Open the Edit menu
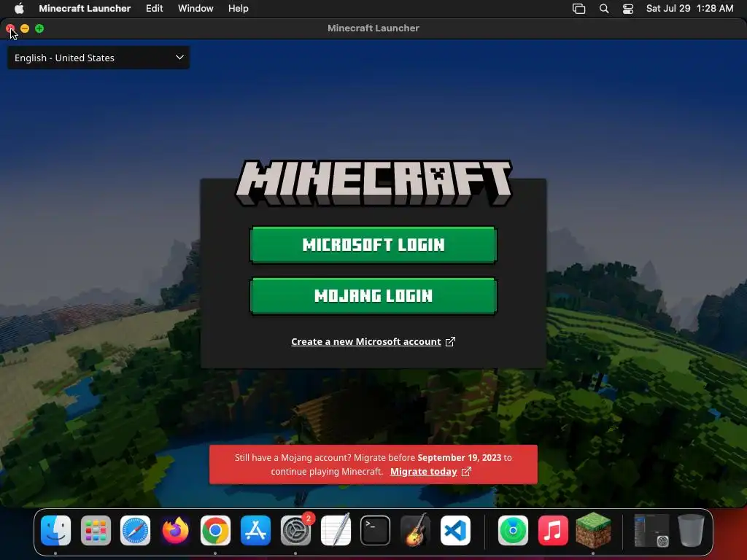Image resolution: width=747 pixels, height=560 pixels. coord(155,8)
